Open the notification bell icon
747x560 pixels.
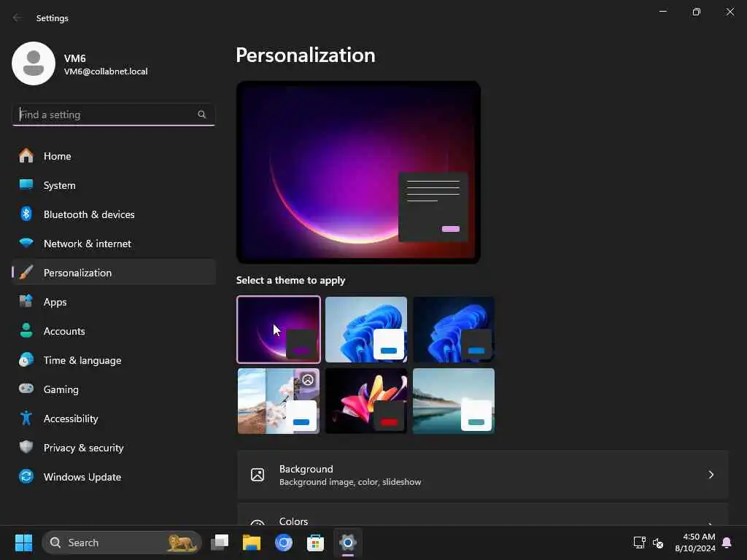727,542
